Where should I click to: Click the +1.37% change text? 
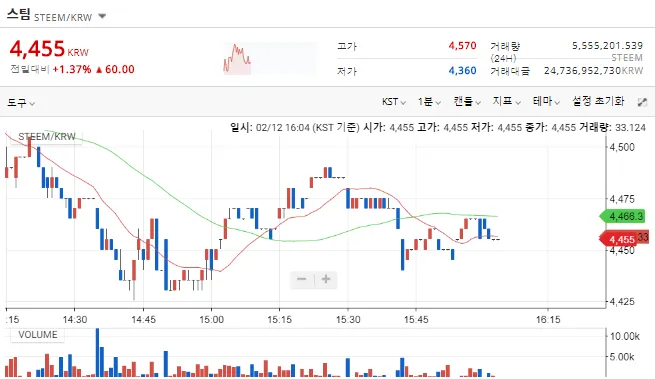[71, 69]
